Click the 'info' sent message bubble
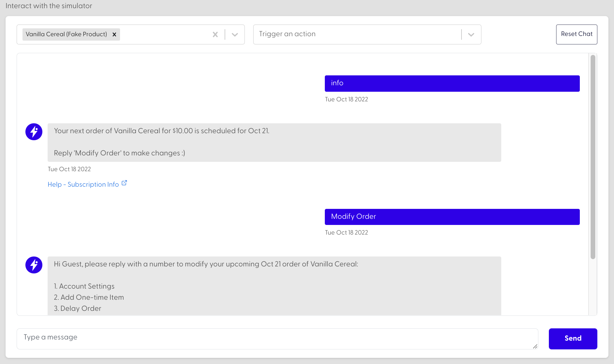The height and width of the screenshot is (364, 614). pyautogui.click(x=452, y=84)
